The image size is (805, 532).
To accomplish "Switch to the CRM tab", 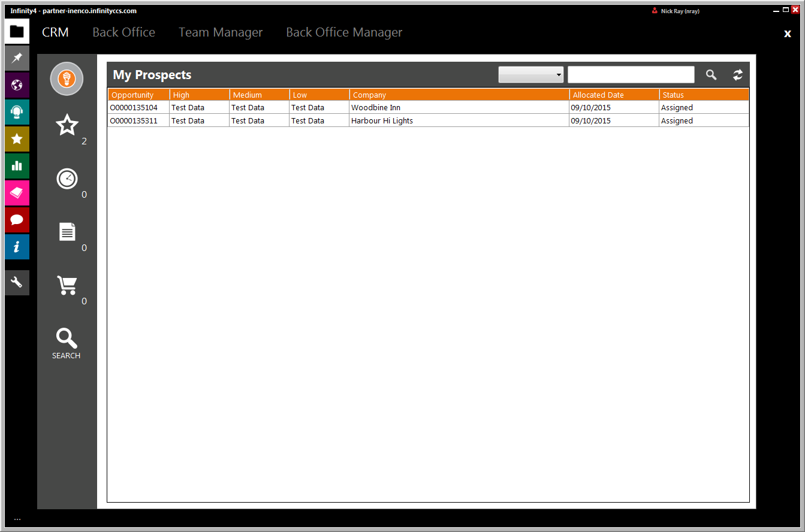I will tap(55, 32).
